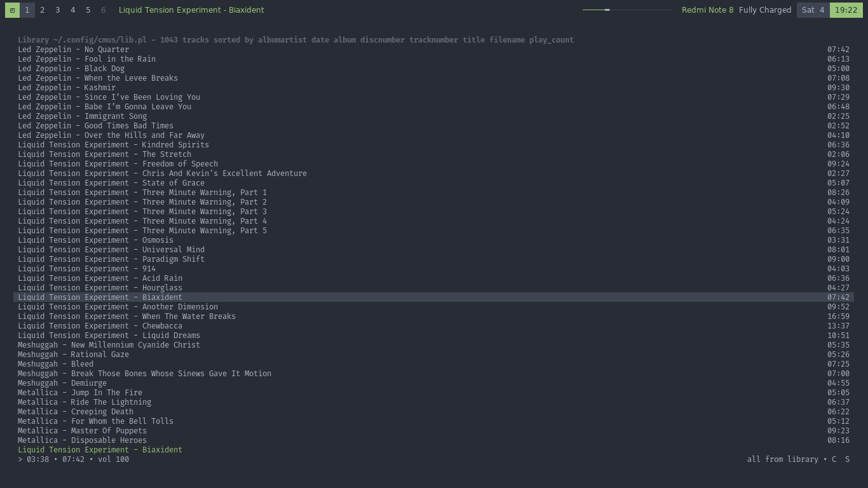Screen dimensions: 868x488
Task: Click the layout icon in the top bar
Action: (x=12, y=10)
